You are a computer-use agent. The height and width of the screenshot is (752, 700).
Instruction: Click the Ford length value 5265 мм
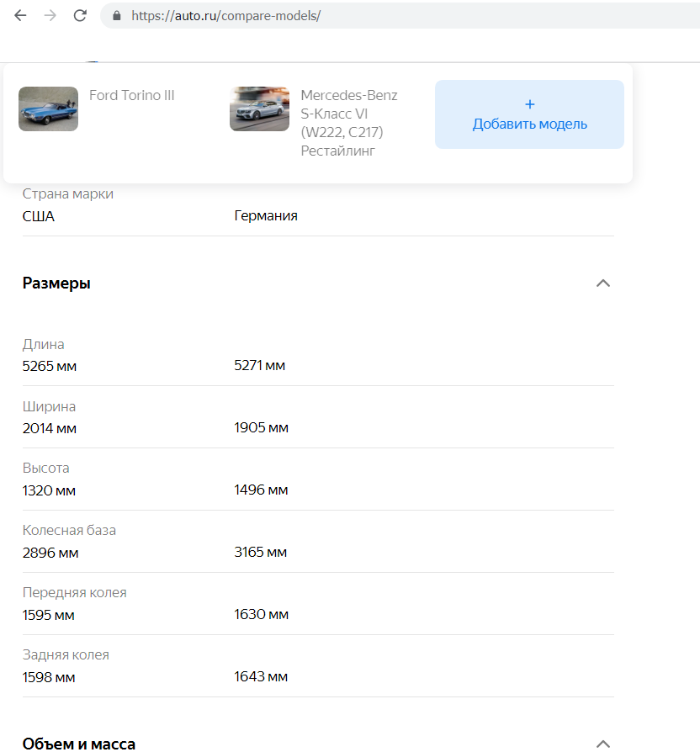click(50, 366)
